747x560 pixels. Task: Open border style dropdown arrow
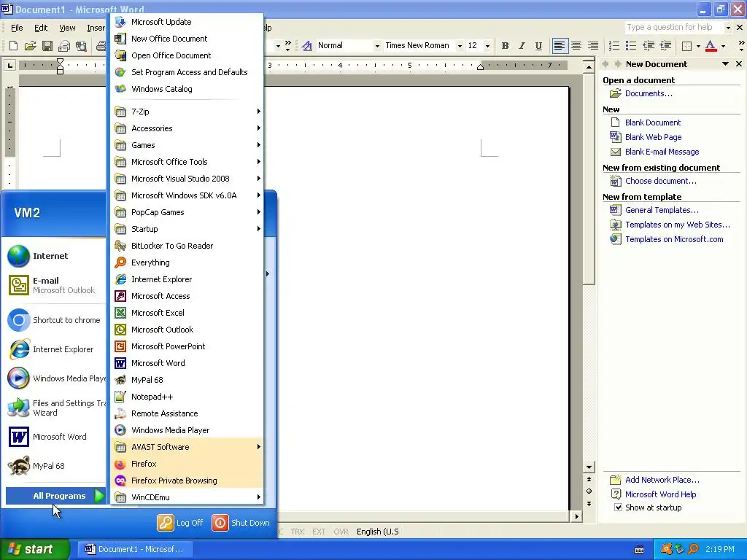698,46
